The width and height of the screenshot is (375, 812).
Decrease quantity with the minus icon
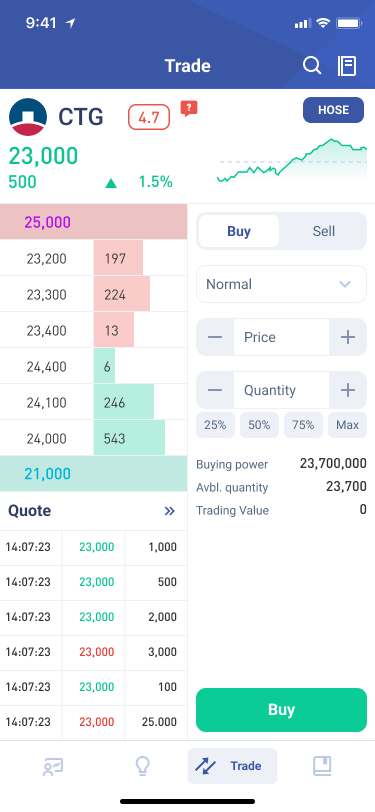[215, 390]
